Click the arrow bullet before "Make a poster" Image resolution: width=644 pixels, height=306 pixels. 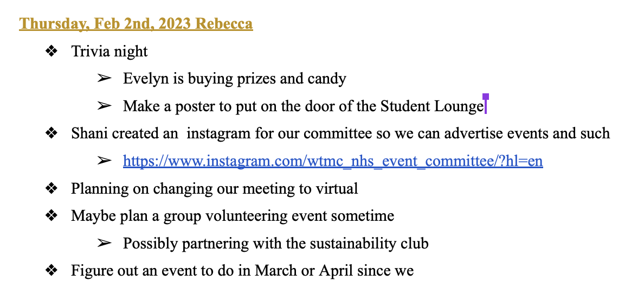click(104, 106)
